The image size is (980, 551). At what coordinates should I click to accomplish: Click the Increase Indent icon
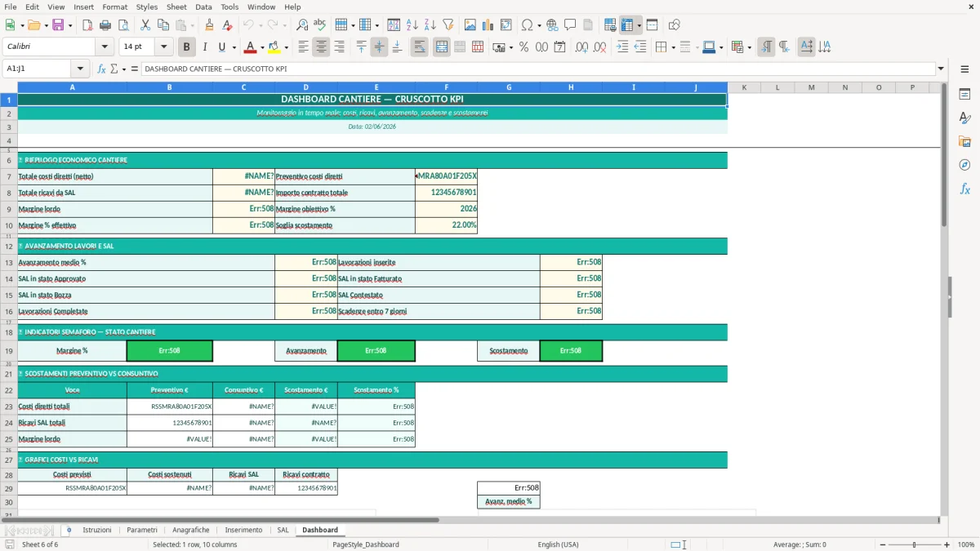(622, 47)
